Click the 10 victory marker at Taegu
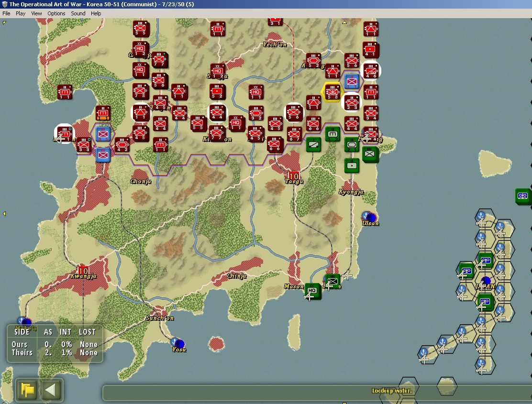The width and height of the screenshot is (532, 404). click(x=293, y=176)
